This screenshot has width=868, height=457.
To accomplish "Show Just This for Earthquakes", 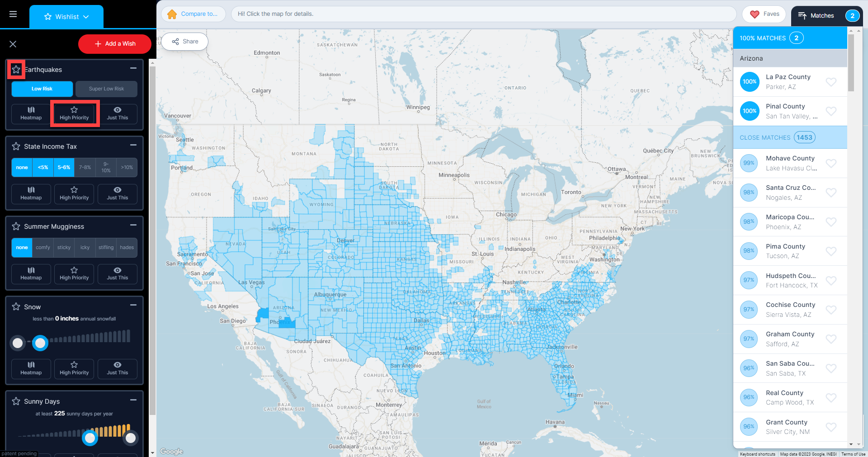I will coord(118,113).
